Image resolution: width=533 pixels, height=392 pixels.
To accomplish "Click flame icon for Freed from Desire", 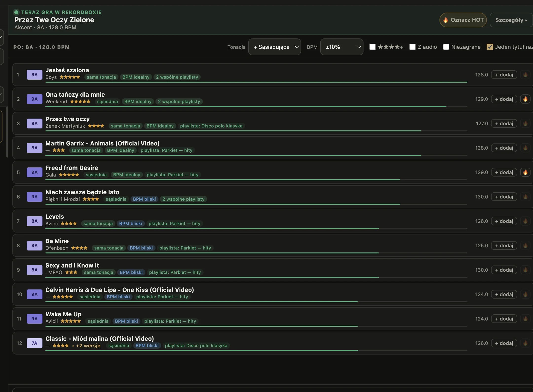I will coord(525,172).
